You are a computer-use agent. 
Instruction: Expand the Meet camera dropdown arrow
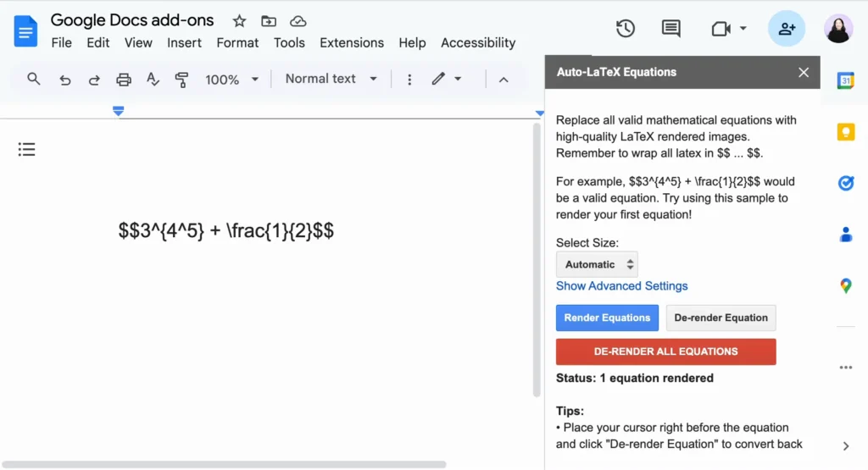tap(743, 28)
